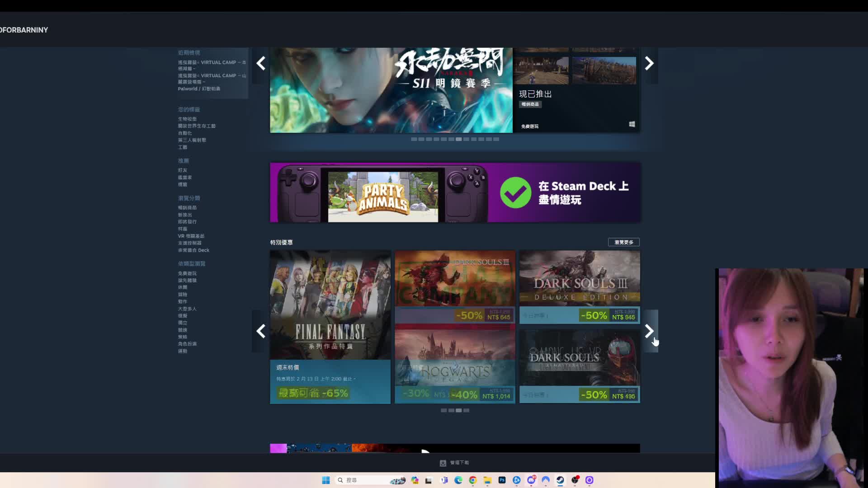The image size is (868, 488).
Task: Browse 支援控制器 category
Action: 190,243
